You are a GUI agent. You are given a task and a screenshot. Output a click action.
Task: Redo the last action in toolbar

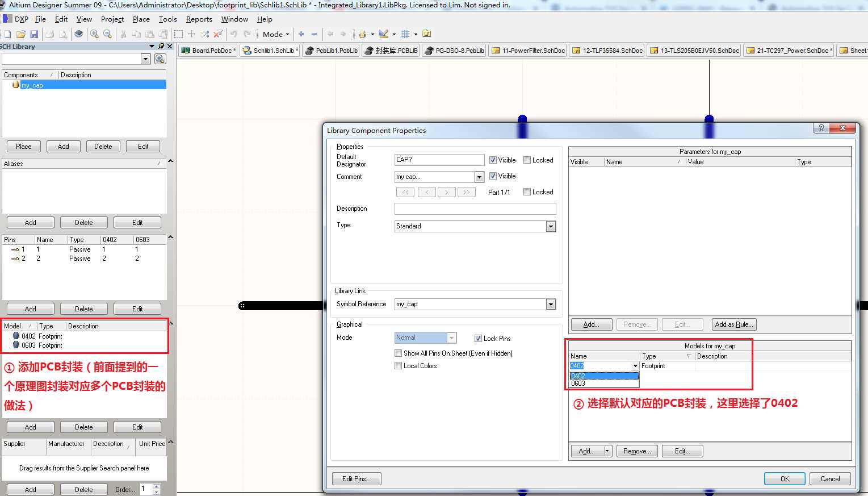pyautogui.click(x=247, y=34)
